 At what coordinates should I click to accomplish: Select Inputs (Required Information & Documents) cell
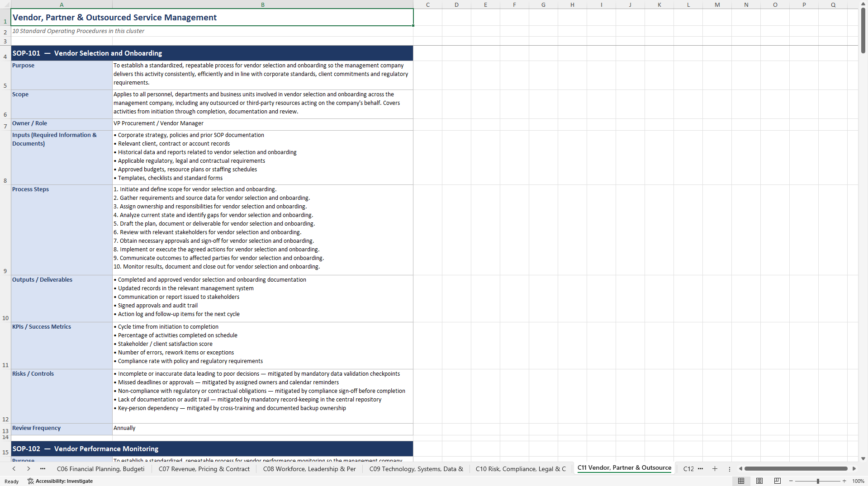pos(62,157)
